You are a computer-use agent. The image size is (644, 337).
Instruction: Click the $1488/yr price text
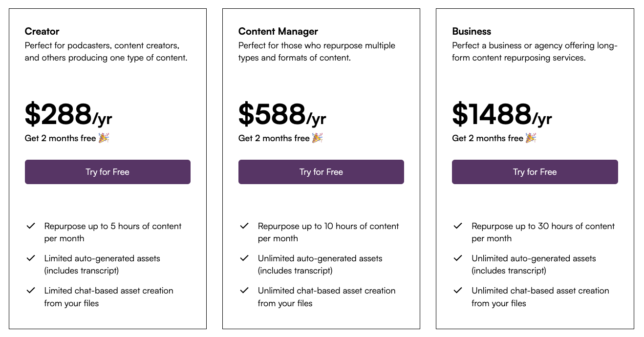tap(502, 115)
